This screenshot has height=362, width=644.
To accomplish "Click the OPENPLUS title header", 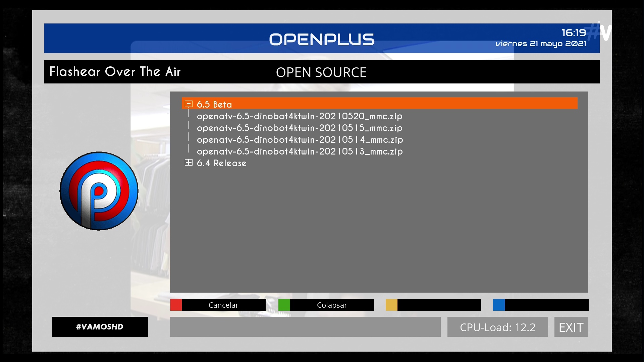I will click(x=321, y=39).
